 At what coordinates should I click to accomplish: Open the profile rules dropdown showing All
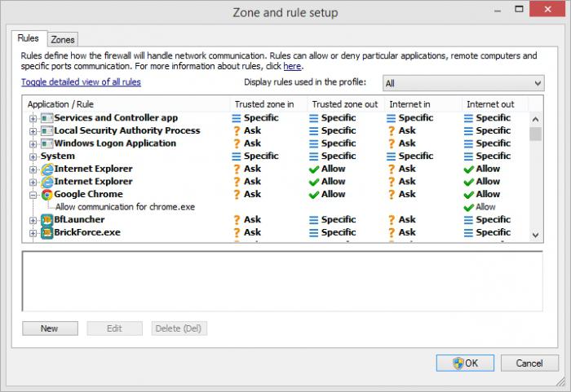[463, 83]
